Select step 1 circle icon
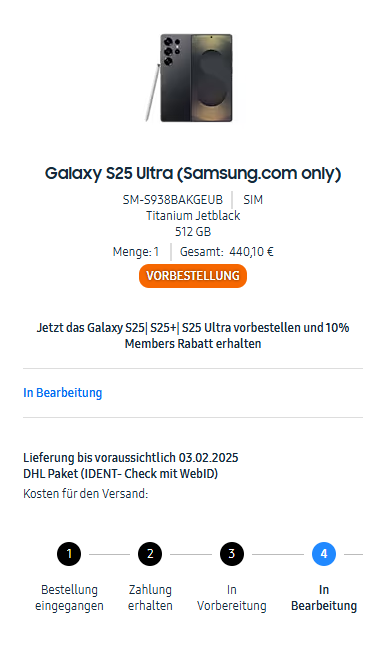 point(69,554)
